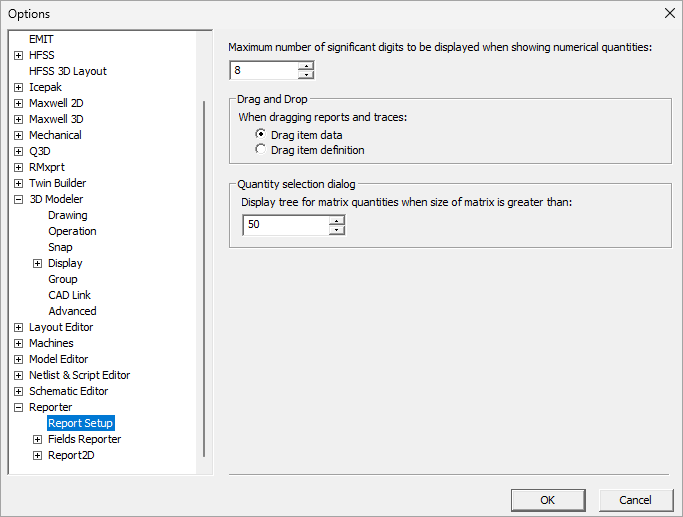The width and height of the screenshot is (683, 517).
Task: Select the Icepak label in the tree
Action: coord(45,87)
